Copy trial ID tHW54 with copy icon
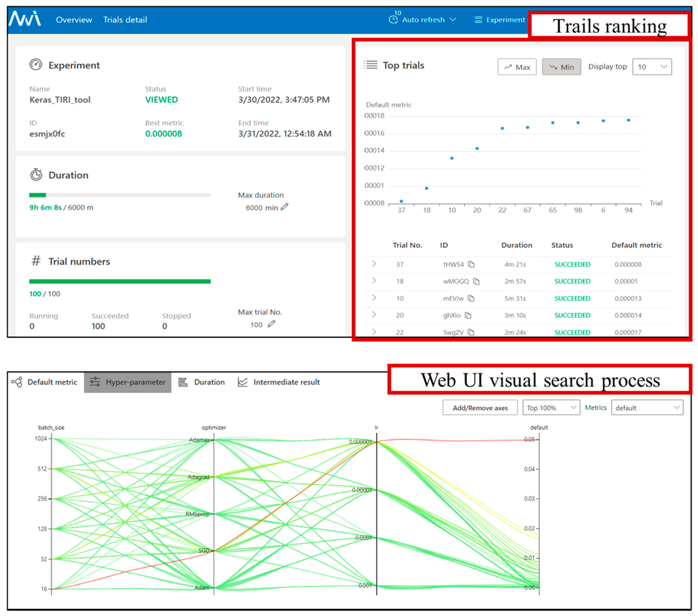Screen dimensions: 698x616 click(471, 264)
